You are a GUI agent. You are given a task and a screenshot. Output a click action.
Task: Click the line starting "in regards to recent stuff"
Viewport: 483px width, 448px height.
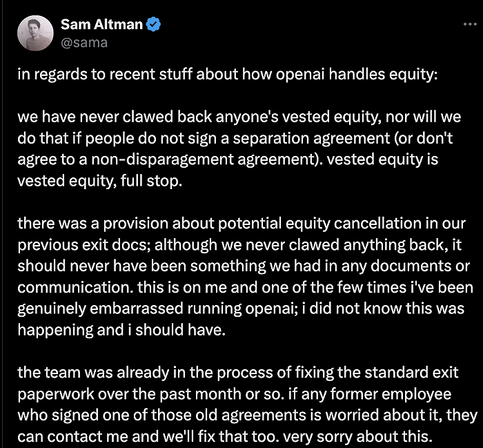[x=228, y=75]
